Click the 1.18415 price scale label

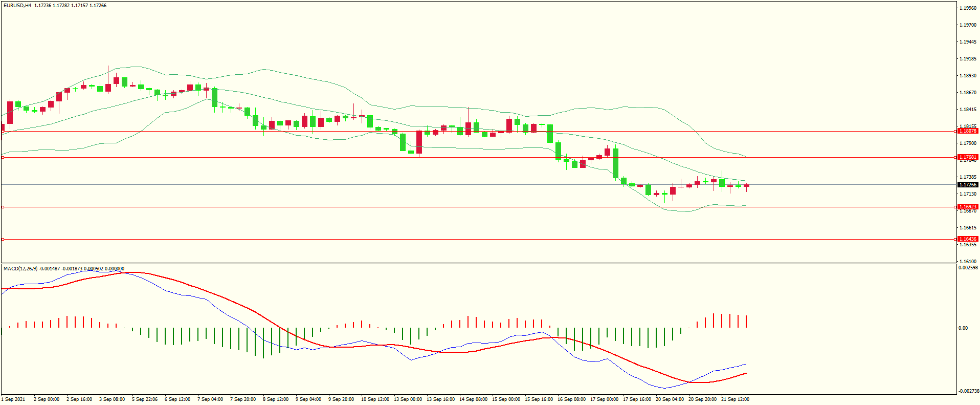968,110
